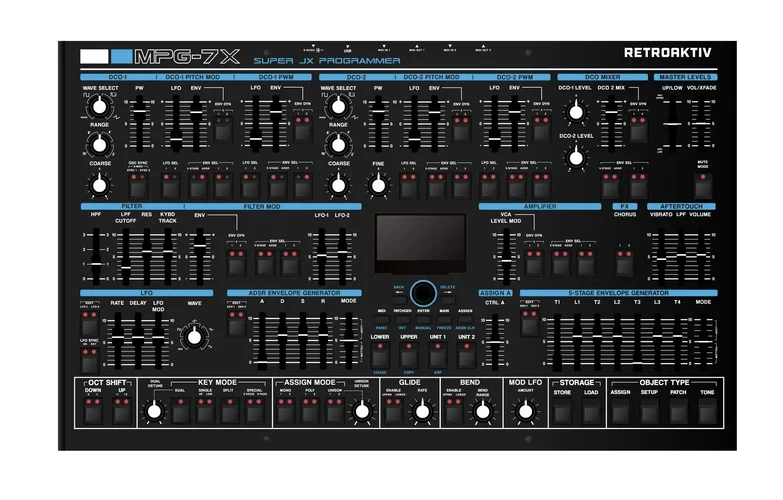
Task: Click the DCO-1 Coarse tune knob
Action: 99,185
